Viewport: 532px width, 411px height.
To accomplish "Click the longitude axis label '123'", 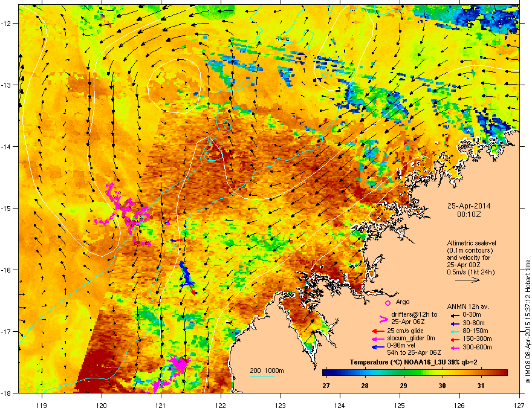I will pos(281,405).
